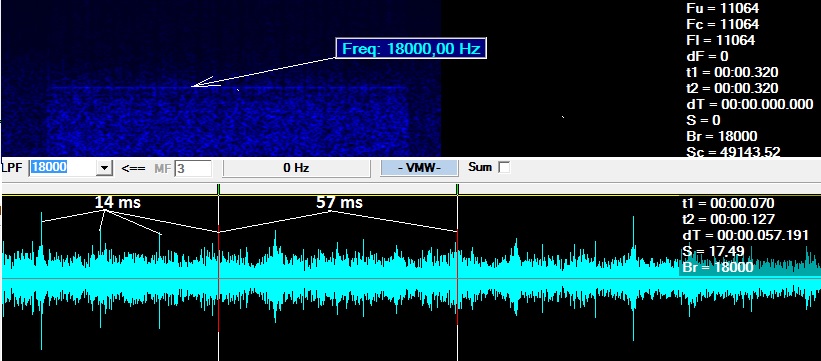
Task: Click the arrowhead tip on the spectrogram
Action: (193, 86)
